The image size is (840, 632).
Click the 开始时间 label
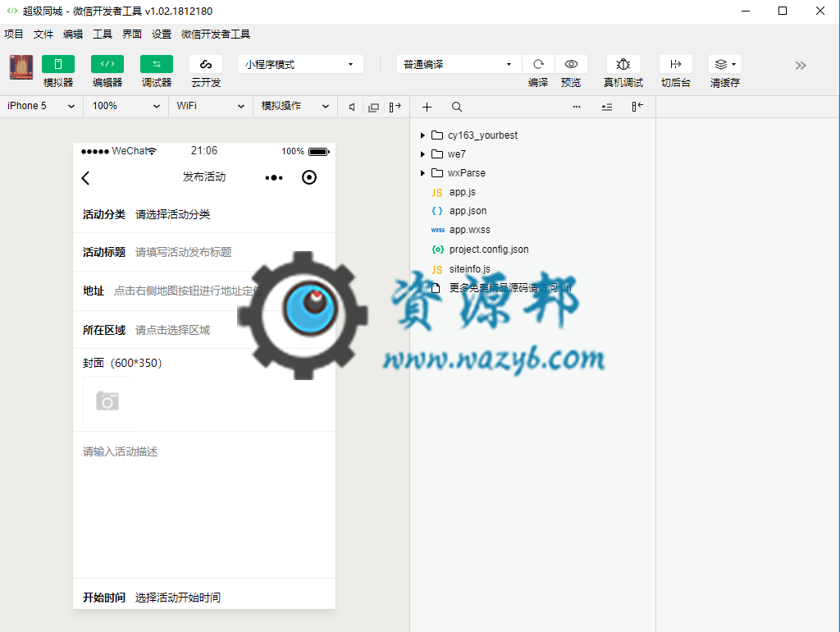[x=104, y=598]
